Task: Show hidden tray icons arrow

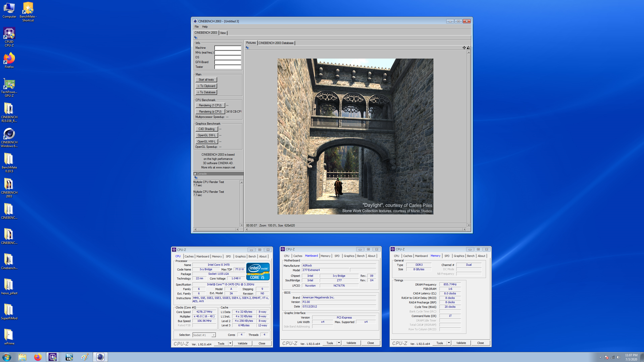Action: [600, 357]
